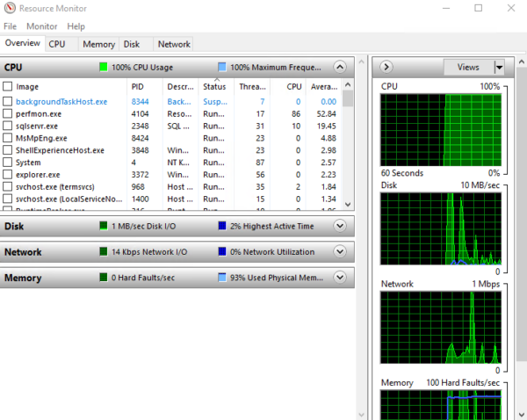The width and height of the screenshot is (527, 420).
Task: Click the blue Maximum Frequency indicator square
Action: click(x=222, y=67)
